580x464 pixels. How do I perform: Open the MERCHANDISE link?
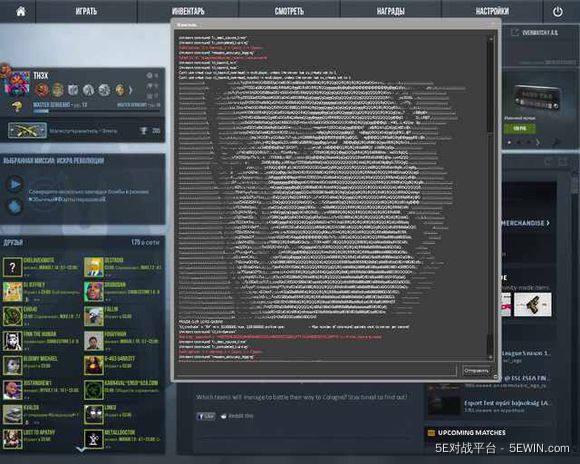[x=525, y=223]
